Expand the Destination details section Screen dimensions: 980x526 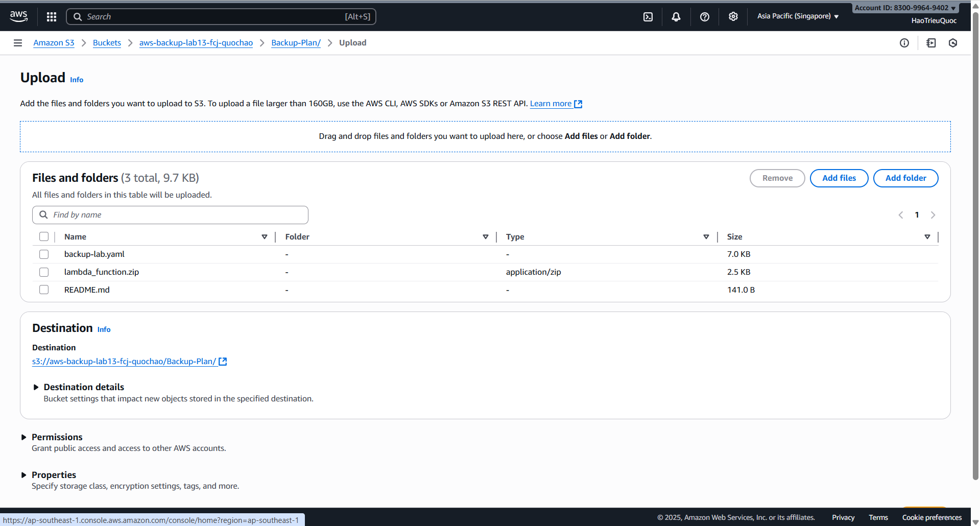pos(84,387)
